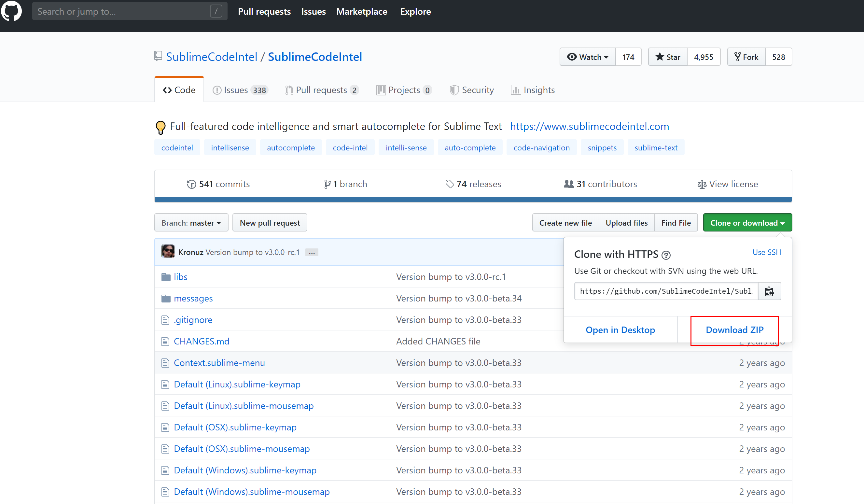The image size is (864, 504).
Task: Expand the commit message ellipsis button
Action: [311, 253]
